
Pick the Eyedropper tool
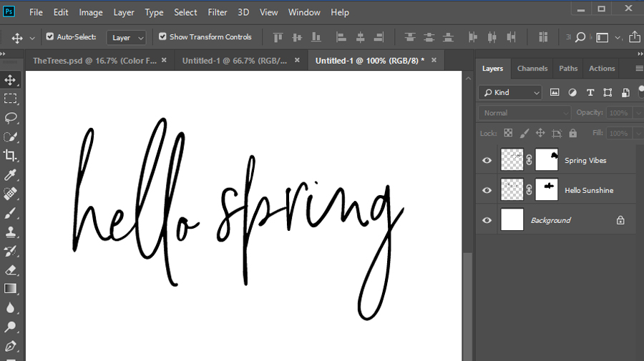click(x=10, y=174)
